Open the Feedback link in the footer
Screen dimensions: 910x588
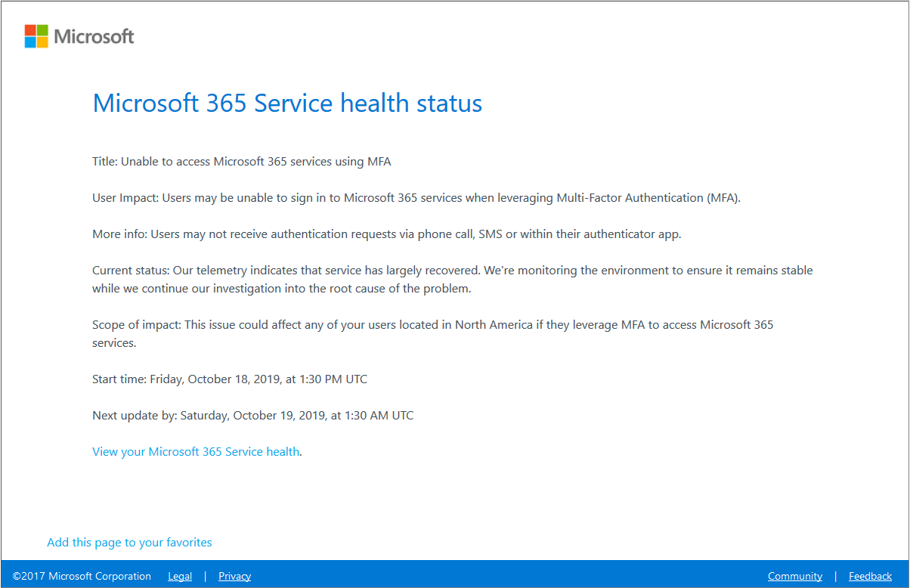click(x=870, y=576)
